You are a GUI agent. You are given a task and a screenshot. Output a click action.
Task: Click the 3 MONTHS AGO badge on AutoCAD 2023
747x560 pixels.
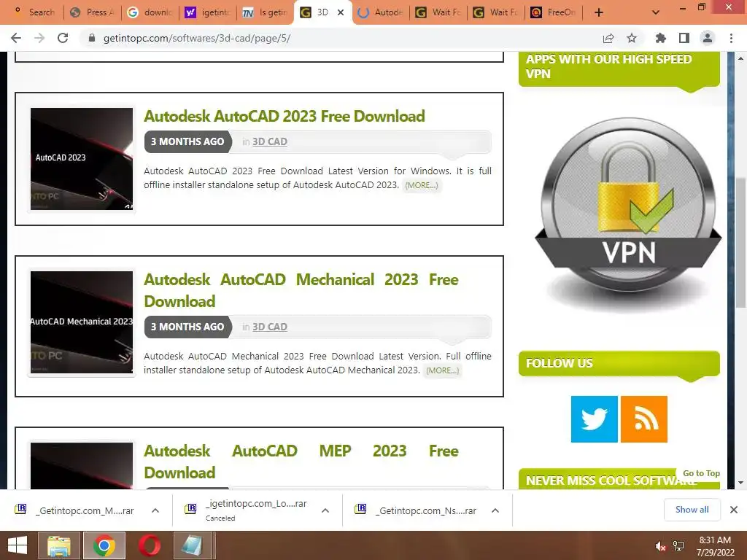click(x=187, y=141)
